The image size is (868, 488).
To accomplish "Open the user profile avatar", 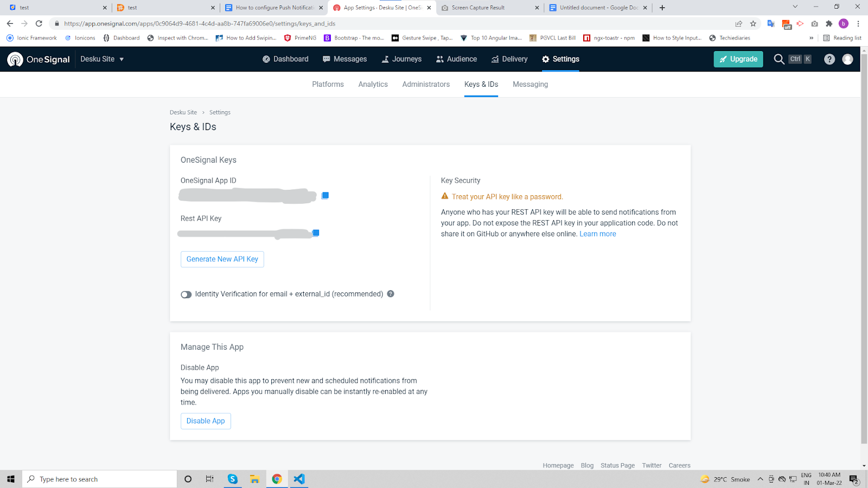I will click(847, 59).
